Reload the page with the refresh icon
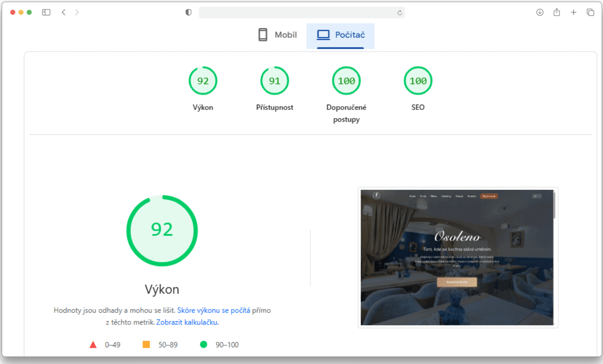This screenshot has height=364, width=603. coord(399,12)
